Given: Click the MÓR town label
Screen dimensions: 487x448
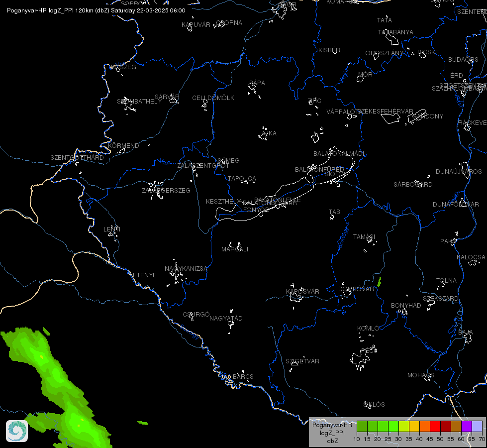Looking at the screenshot, I should (365, 75).
